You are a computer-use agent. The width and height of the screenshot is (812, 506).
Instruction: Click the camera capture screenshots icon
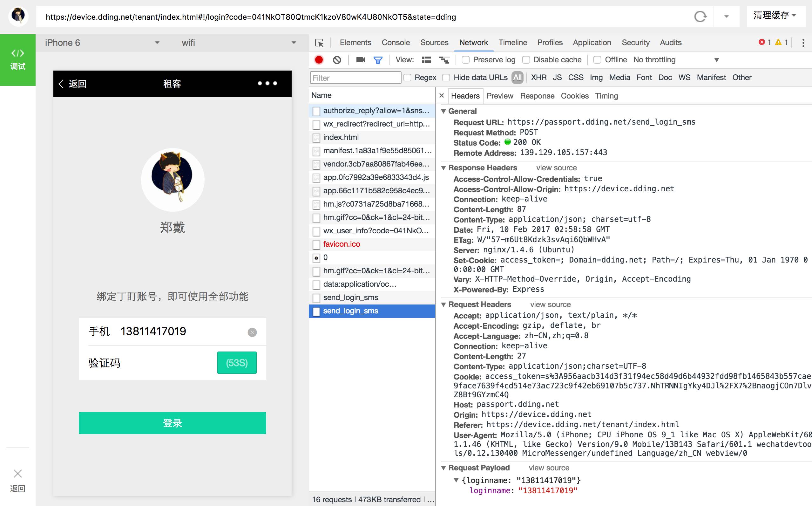tap(360, 60)
